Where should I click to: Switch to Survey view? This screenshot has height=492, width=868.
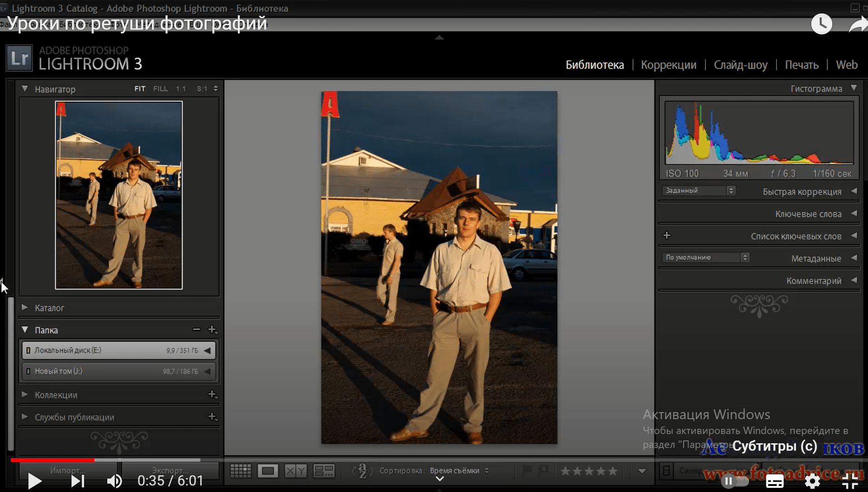click(324, 471)
